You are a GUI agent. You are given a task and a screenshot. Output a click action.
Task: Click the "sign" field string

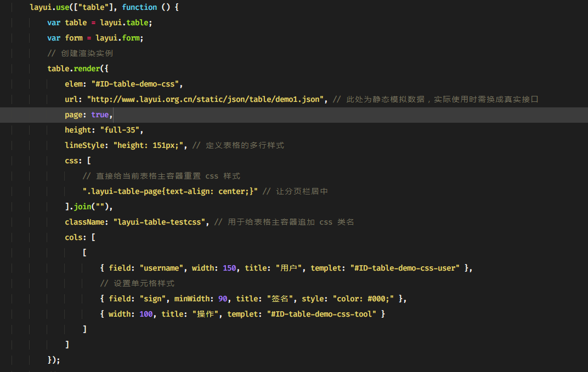pyautogui.click(x=152, y=299)
